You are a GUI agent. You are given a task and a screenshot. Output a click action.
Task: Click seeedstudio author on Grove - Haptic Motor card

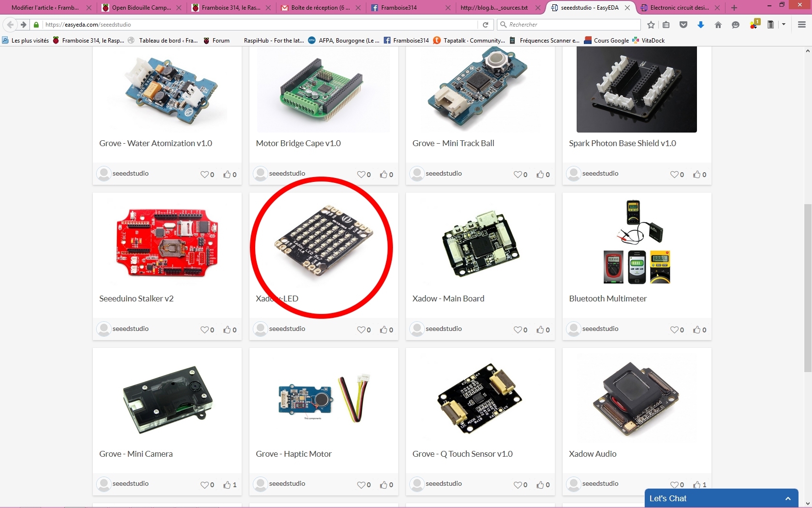(x=287, y=483)
